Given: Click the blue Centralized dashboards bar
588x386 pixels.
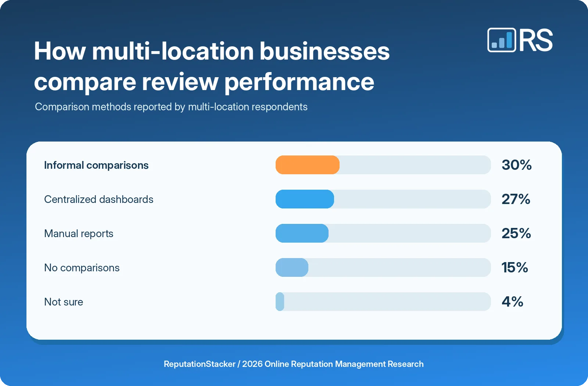Looking at the screenshot, I should pyautogui.click(x=305, y=199).
